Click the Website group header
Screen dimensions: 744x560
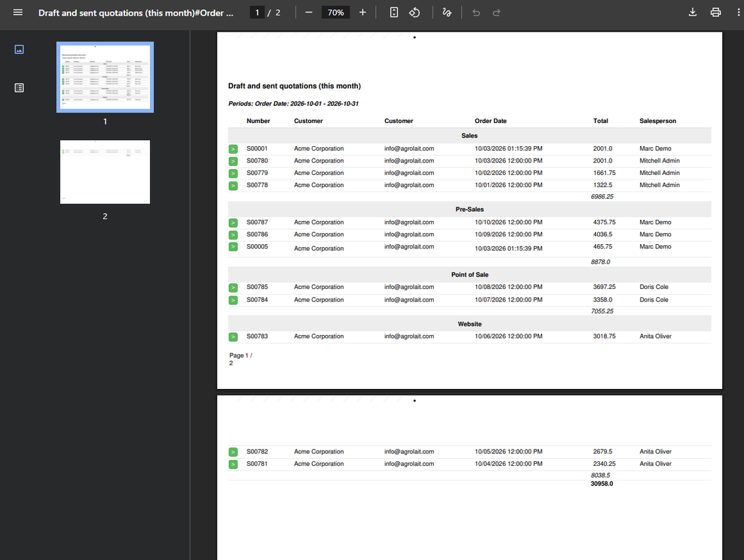pos(469,324)
